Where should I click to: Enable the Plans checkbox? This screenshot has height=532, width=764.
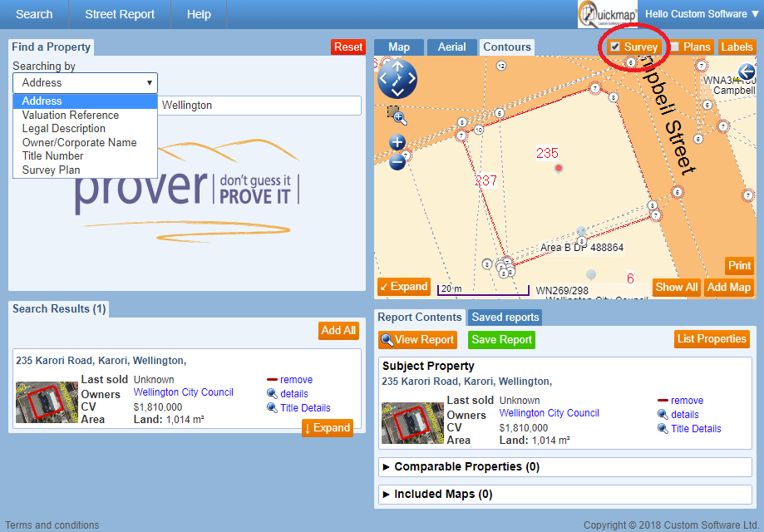click(675, 47)
